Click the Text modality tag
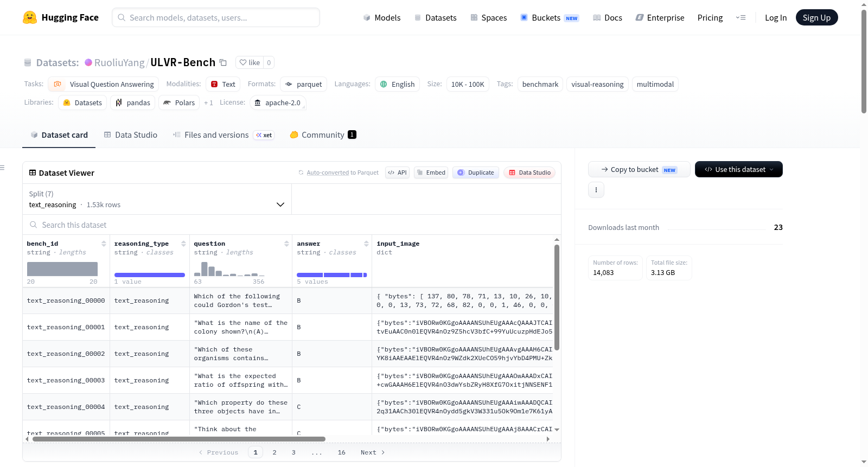The image size is (868, 467). (223, 84)
